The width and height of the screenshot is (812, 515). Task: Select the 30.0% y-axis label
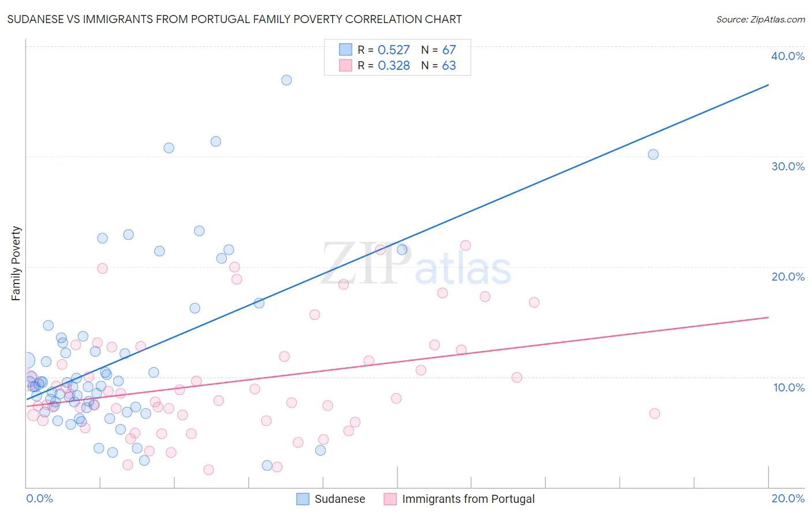[788, 166]
